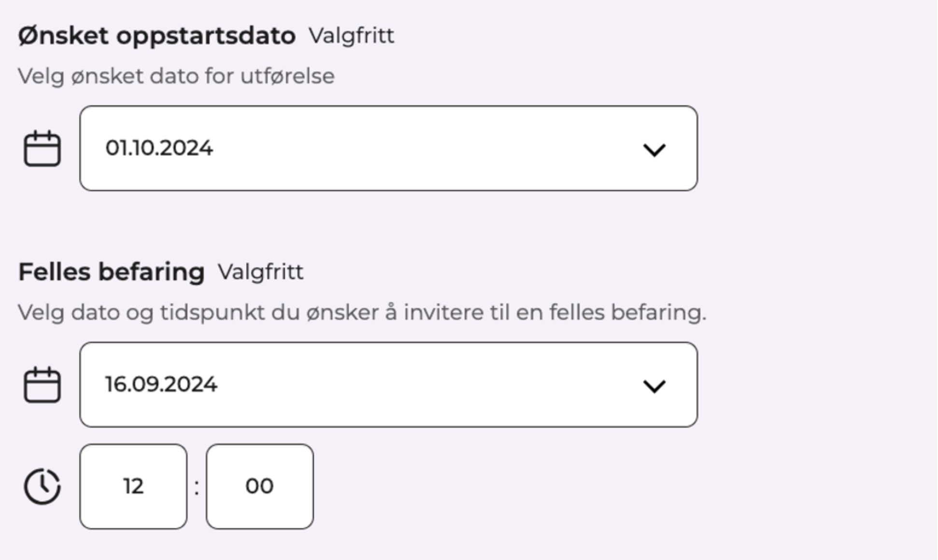This screenshot has width=938, height=560.
Task: Select the 12 digits inside hour box
Action: (x=133, y=486)
